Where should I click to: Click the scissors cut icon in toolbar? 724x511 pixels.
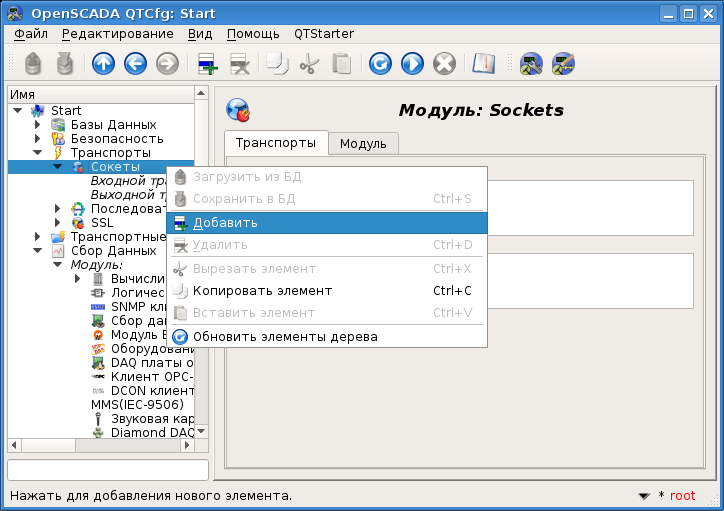309,64
